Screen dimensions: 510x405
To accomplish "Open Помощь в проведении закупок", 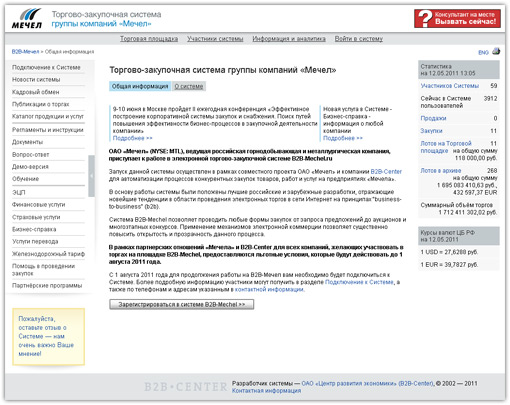I will point(43,270).
